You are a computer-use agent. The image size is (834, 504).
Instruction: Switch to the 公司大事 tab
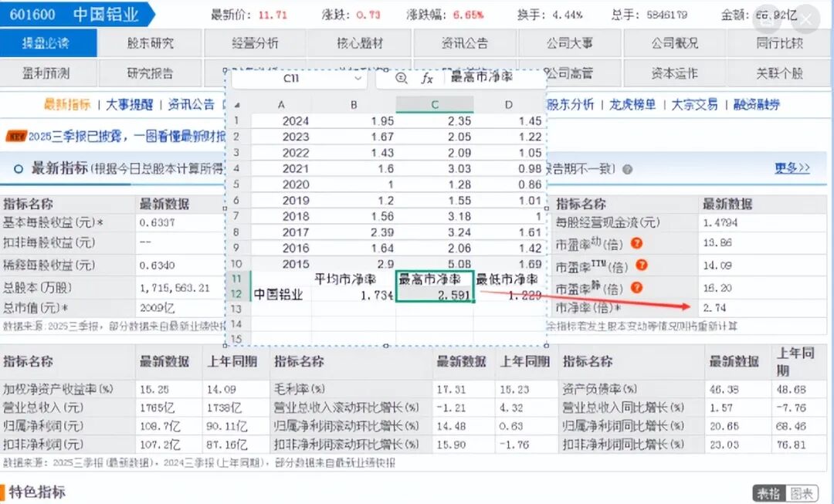pyautogui.click(x=570, y=43)
